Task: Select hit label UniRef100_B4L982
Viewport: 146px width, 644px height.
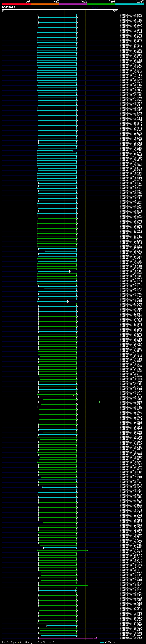Action: tap(131, 321)
